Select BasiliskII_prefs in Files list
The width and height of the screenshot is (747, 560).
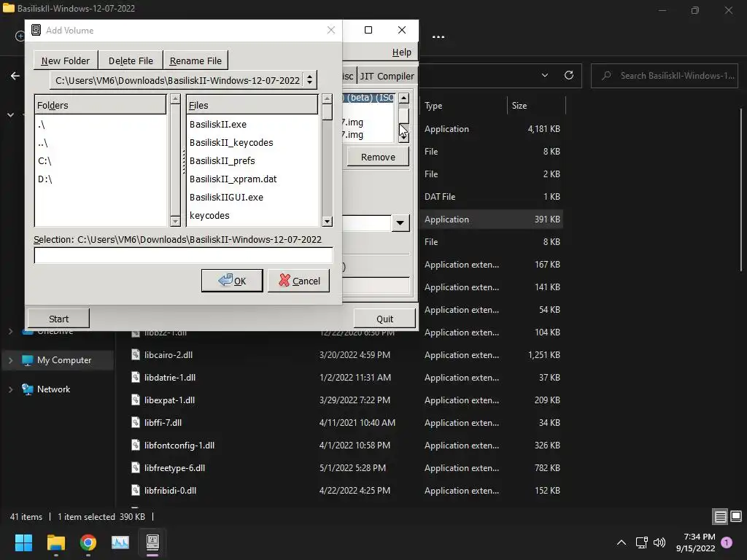pos(252,160)
